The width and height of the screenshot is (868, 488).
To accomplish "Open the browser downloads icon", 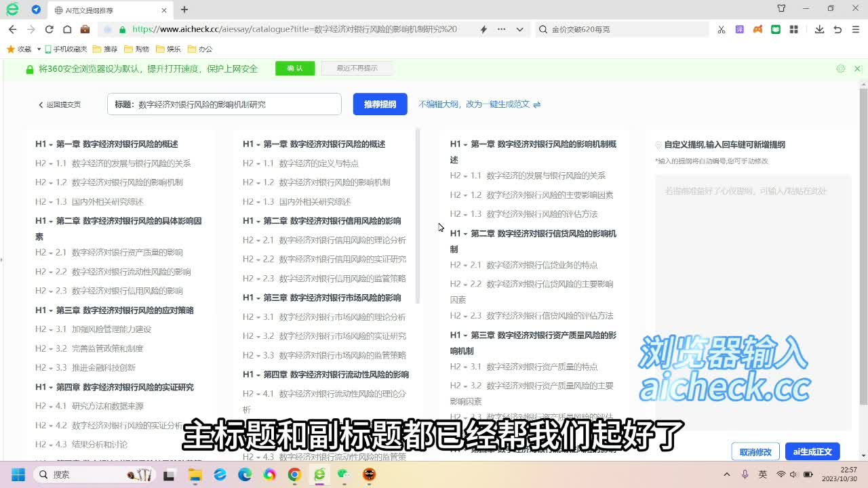I will (x=819, y=29).
